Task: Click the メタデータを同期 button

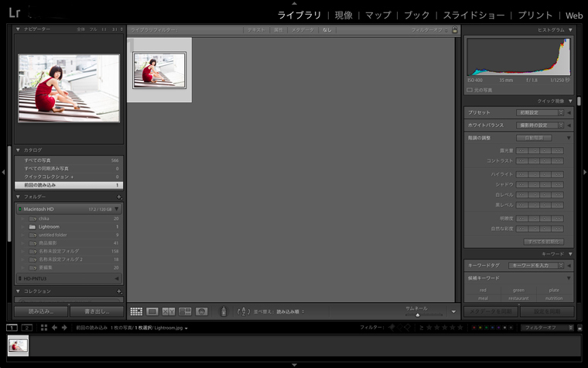Action: tap(491, 311)
